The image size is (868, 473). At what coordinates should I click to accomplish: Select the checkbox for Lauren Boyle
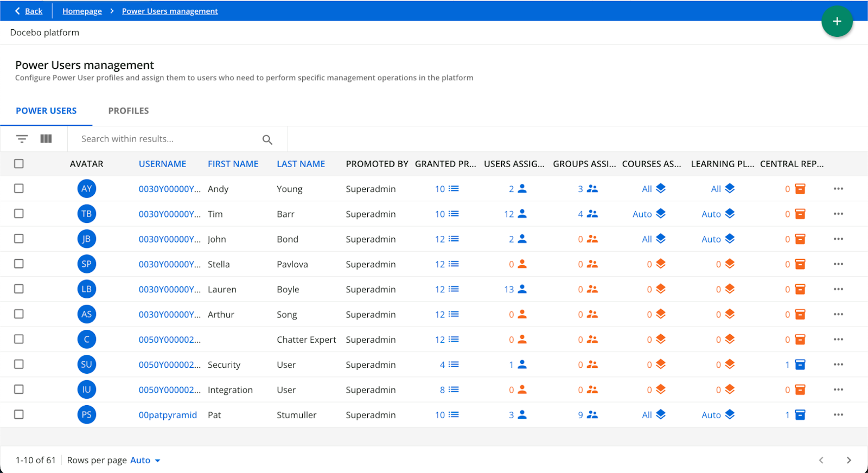[19, 289]
